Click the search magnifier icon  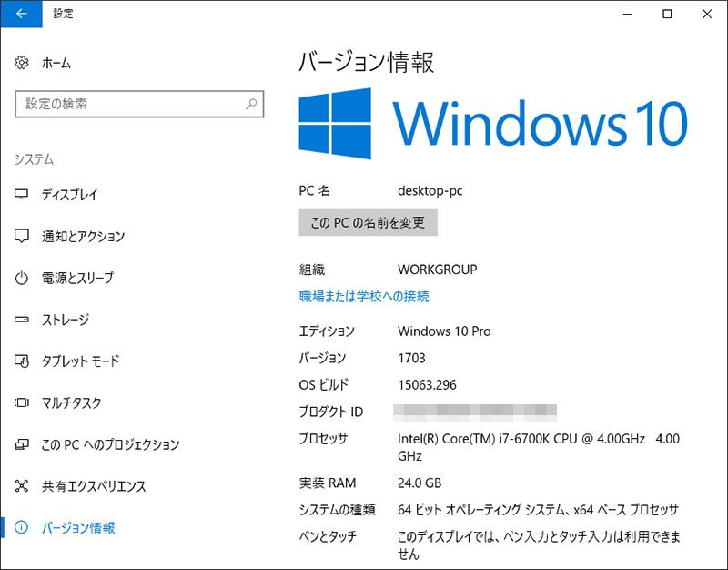251,104
